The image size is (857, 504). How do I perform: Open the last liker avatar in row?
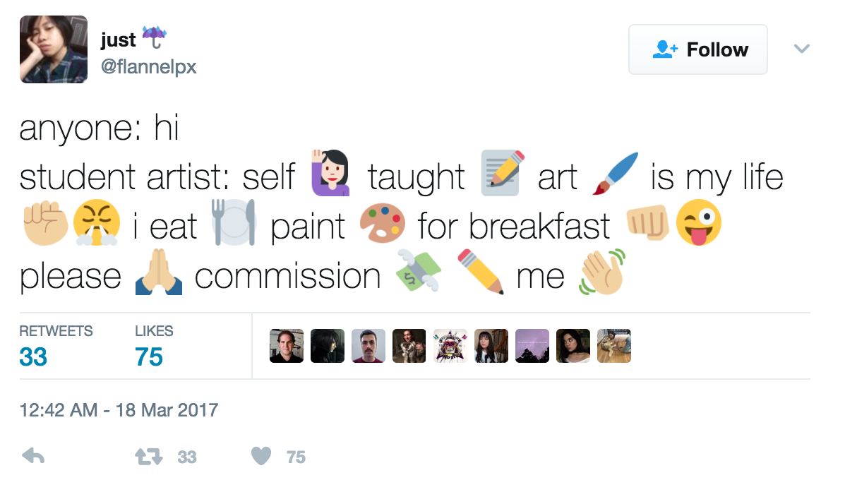pyautogui.click(x=614, y=346)
